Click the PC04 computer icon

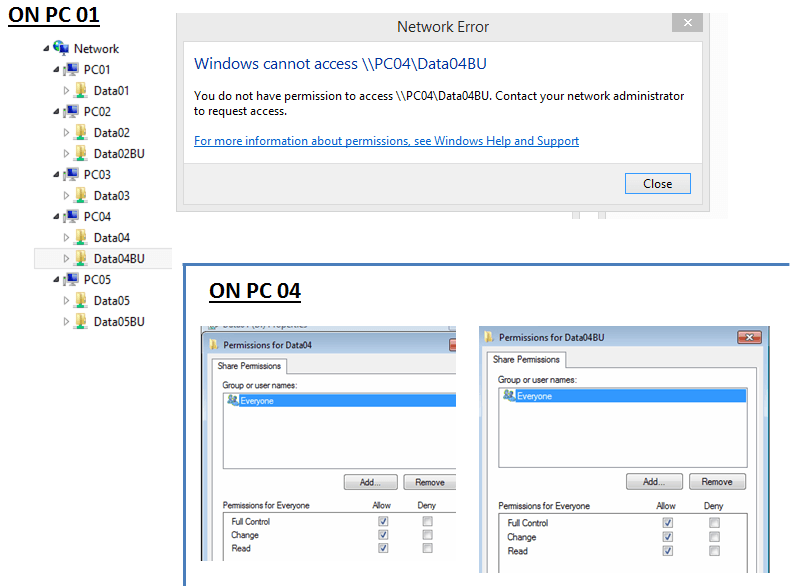(x=71, y=216)
